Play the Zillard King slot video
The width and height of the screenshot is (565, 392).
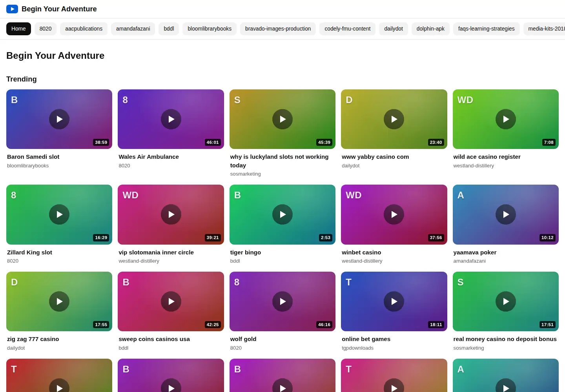pyautogui.click(x=59, y=214)
